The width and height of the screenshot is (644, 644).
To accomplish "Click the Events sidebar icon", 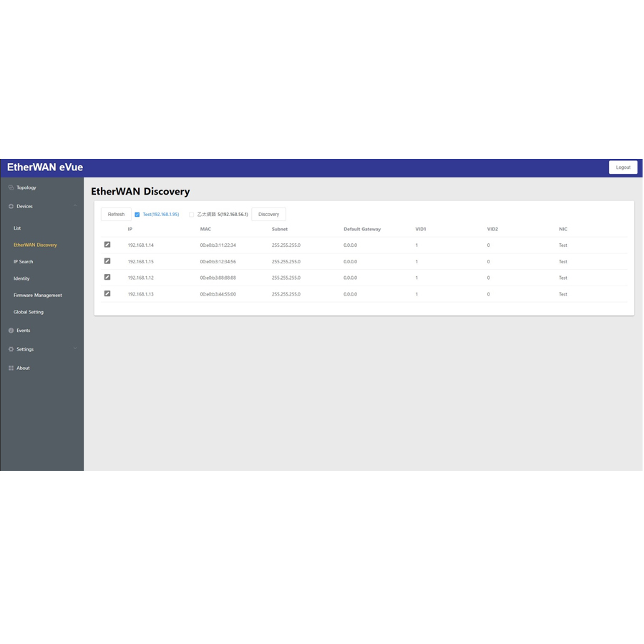I will [x=11, y=331].
